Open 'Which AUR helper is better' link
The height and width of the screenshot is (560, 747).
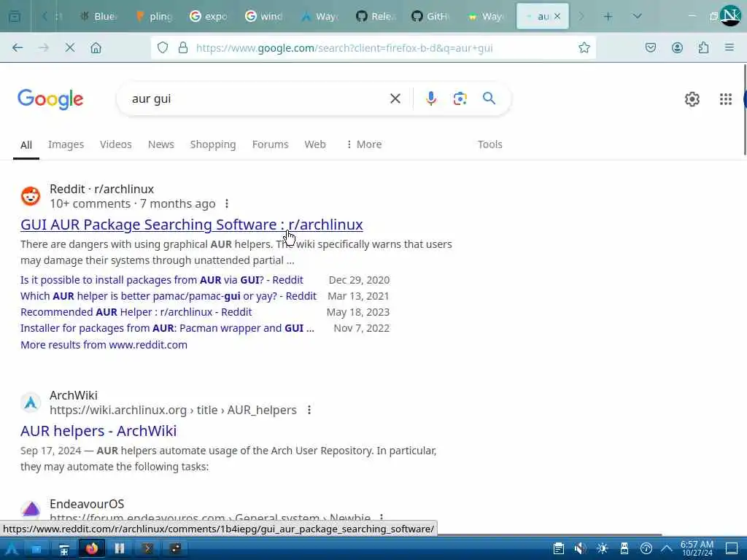(x=169, y=296)
